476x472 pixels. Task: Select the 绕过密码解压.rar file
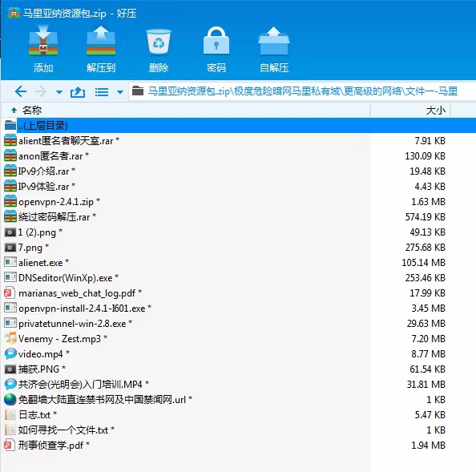click(x=57, y=216)
